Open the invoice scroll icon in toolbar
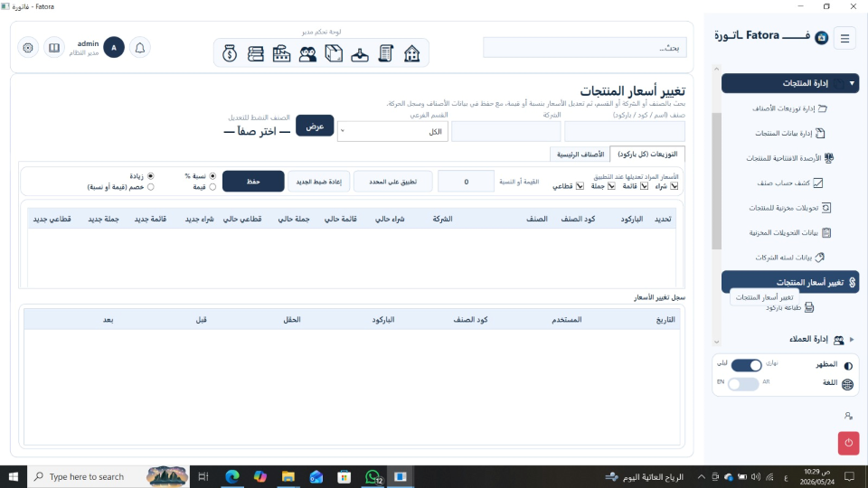Viewport: 868px width, 488px height. click(386, 53)
